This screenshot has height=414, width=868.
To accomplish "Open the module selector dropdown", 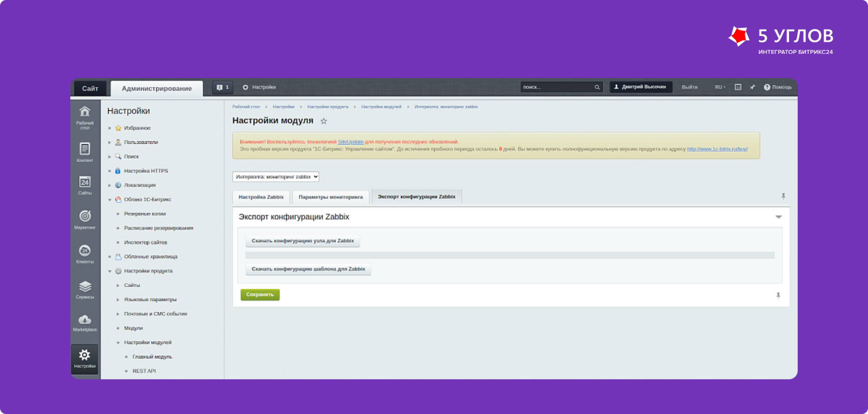I will pyautogui.click(x=276, y=177).
